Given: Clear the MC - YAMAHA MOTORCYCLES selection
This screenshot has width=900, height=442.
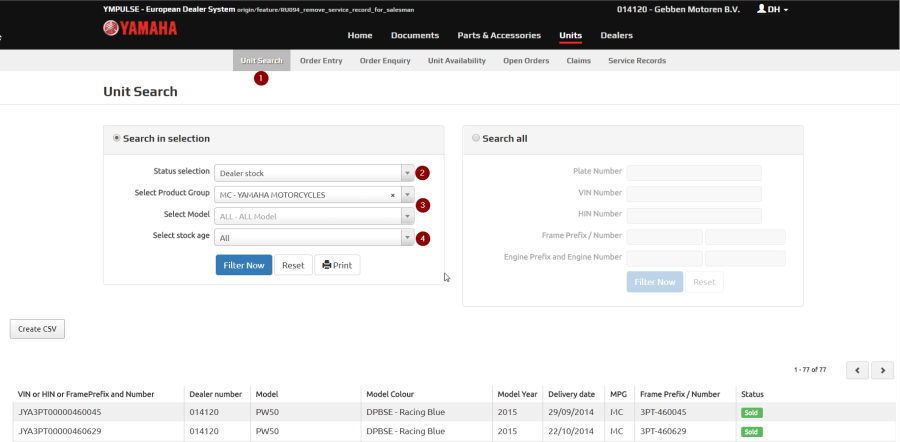Looking at the screenshot, I should 393,195.
